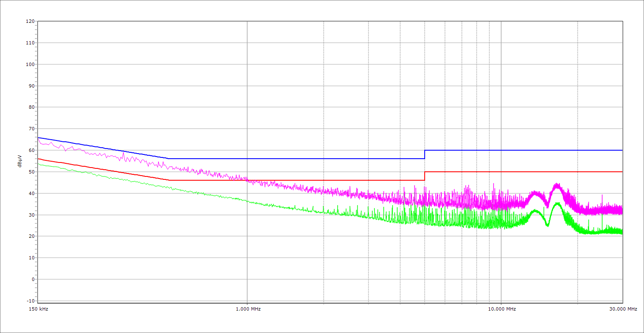Viewport: 644px width, 333px height.
Task: Click the green trace's left starting point
Action: tap(38, 163)
